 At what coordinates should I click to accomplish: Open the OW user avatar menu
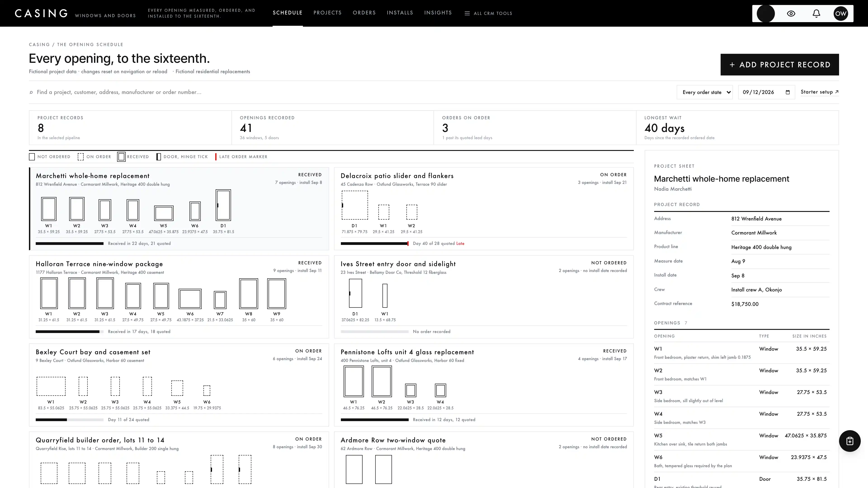[840, 14]
